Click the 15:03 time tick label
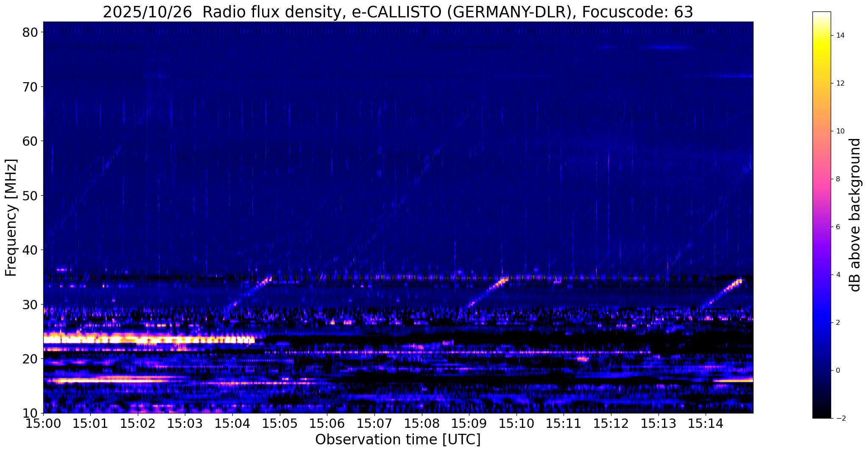This screenshot has height=452, width=868. click(185, 424)
